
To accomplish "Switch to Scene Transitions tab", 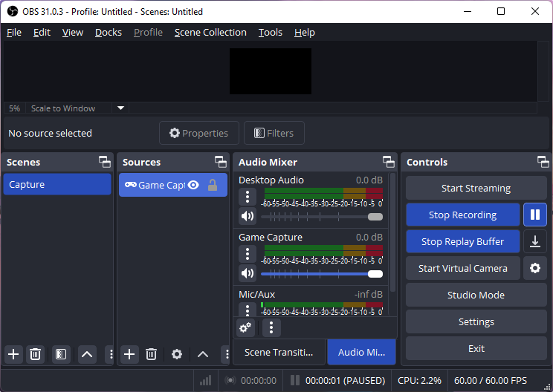I will [x=279, y=352].
